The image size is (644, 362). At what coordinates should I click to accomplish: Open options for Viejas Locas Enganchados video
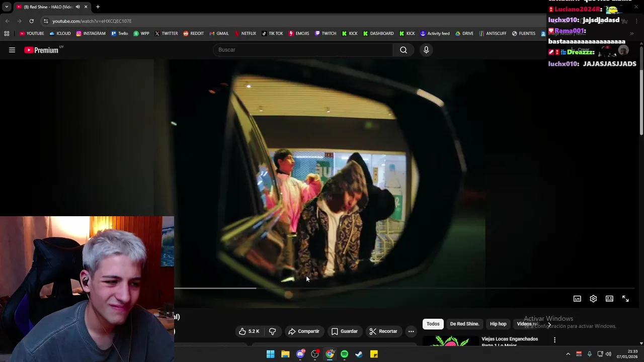[554, 340]
